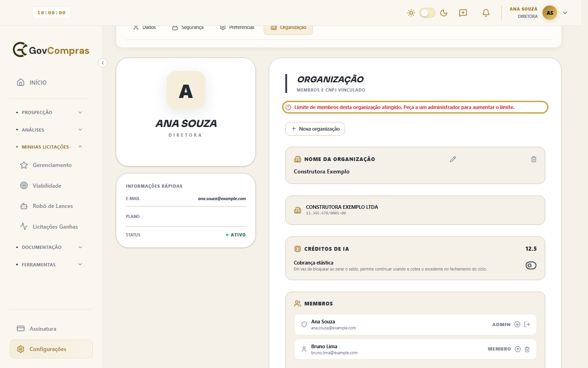The width and height of the screenshot is (588, 368).
Task: Leave organization via Ana Souza's exit icon
Action: (x=527, y=324)
